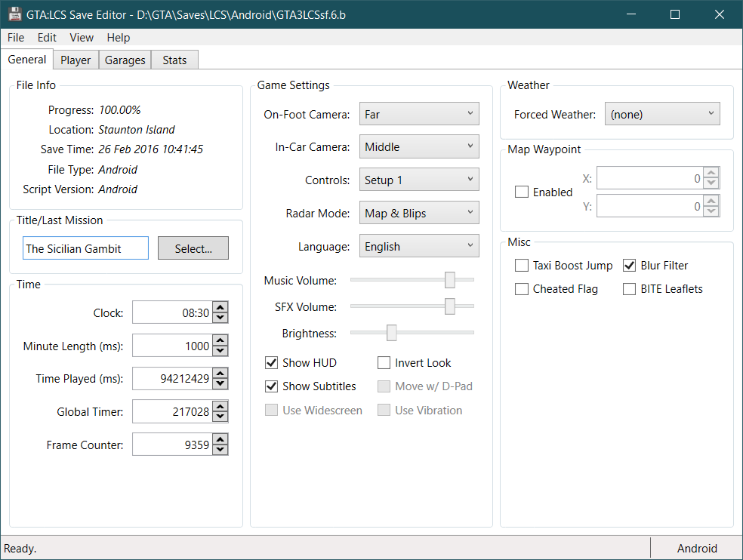This screenshot has width=743, height=560.
Task: Switch to the Player tab
Action: (76, 60)
